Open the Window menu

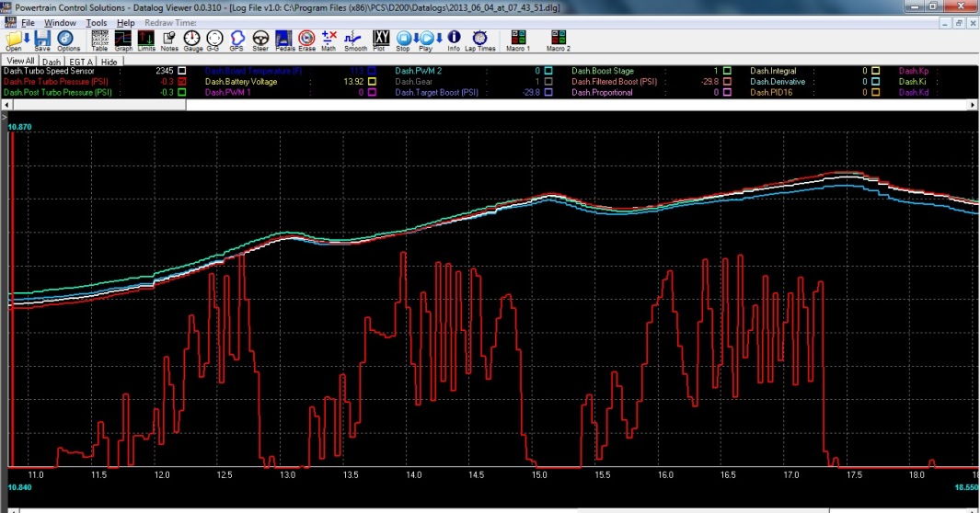(x=60, y=22)
